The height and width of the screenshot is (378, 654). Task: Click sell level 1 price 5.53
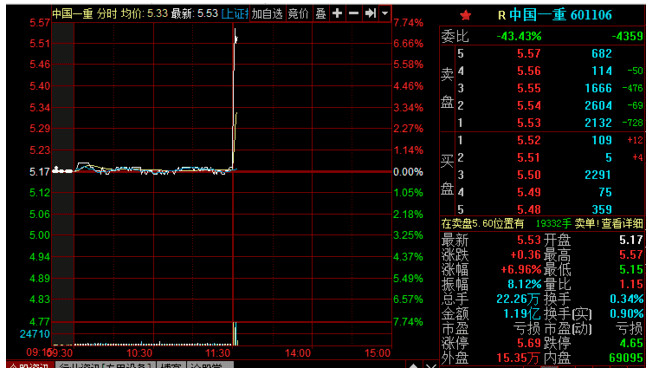(528, 123)
